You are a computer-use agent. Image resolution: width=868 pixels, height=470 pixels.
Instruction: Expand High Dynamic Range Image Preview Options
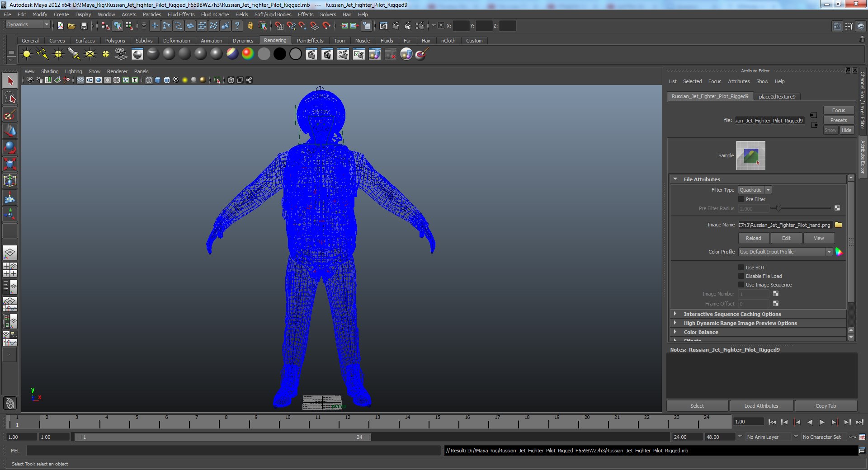click(x=675, y=323)
